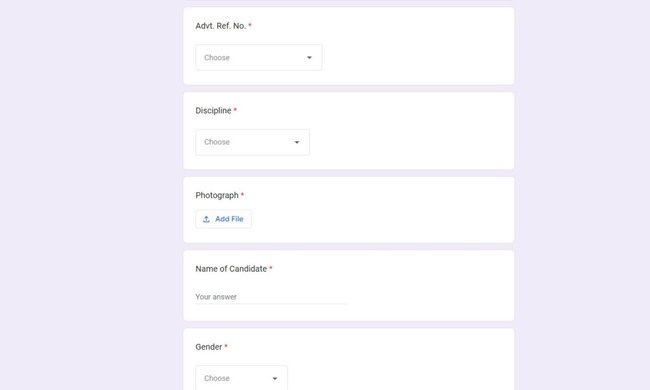Click the red asterisk next to Photograph
650x390 pixels.
click(243, 194)
